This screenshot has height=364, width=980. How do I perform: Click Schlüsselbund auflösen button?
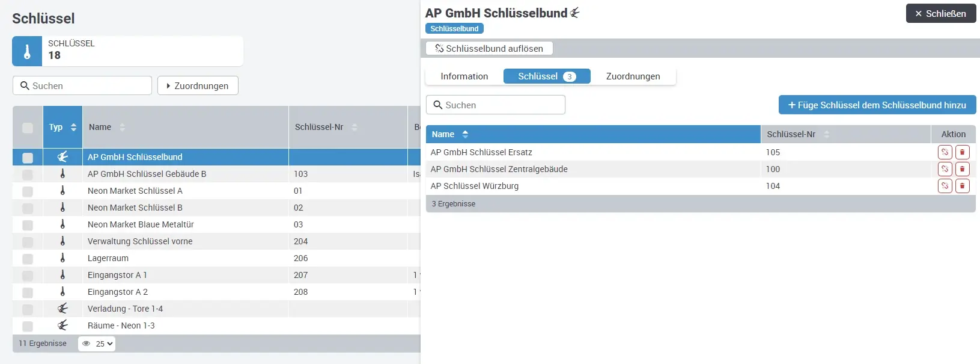[x=489, y=48]
